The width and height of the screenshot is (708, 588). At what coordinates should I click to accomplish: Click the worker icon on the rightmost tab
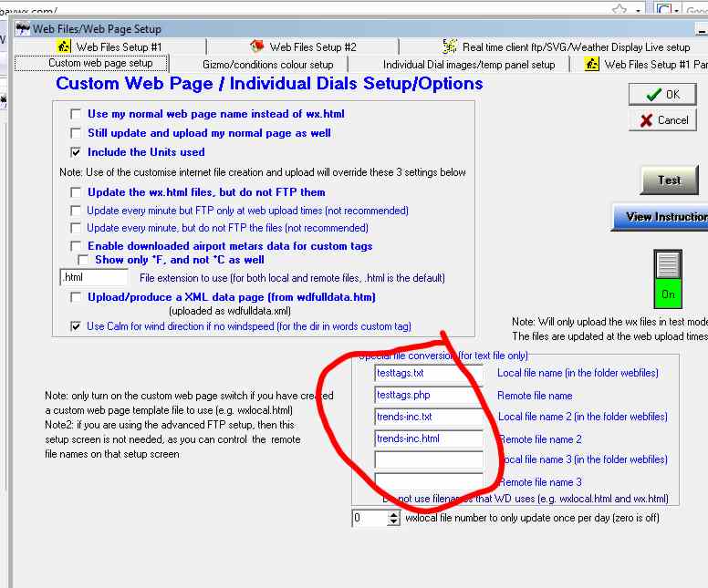coord(592,64)
